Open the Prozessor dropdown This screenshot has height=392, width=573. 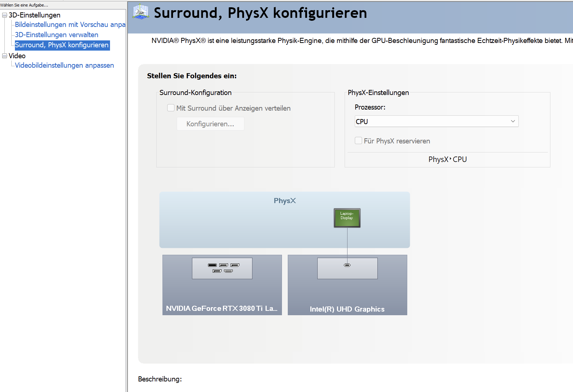[436, 121]
